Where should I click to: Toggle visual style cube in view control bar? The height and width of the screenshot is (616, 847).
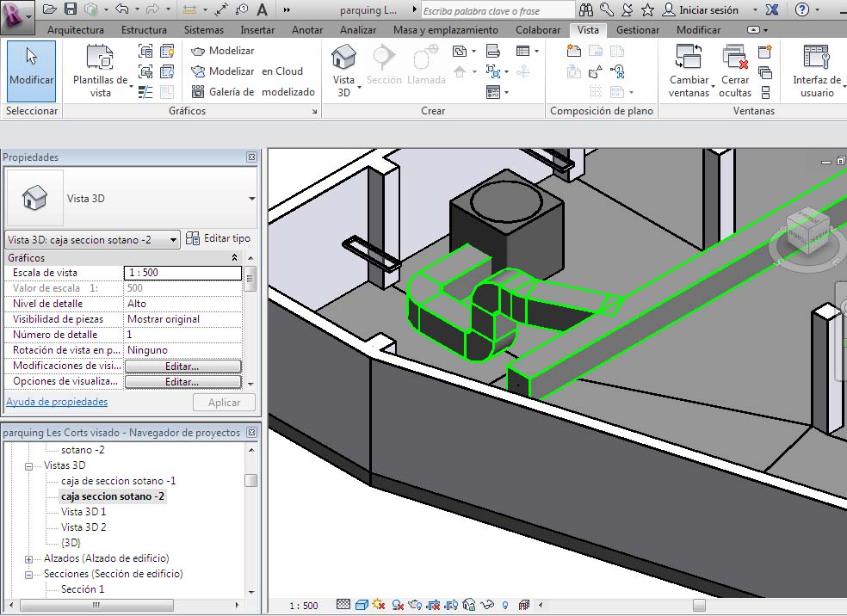pos(362,605)
